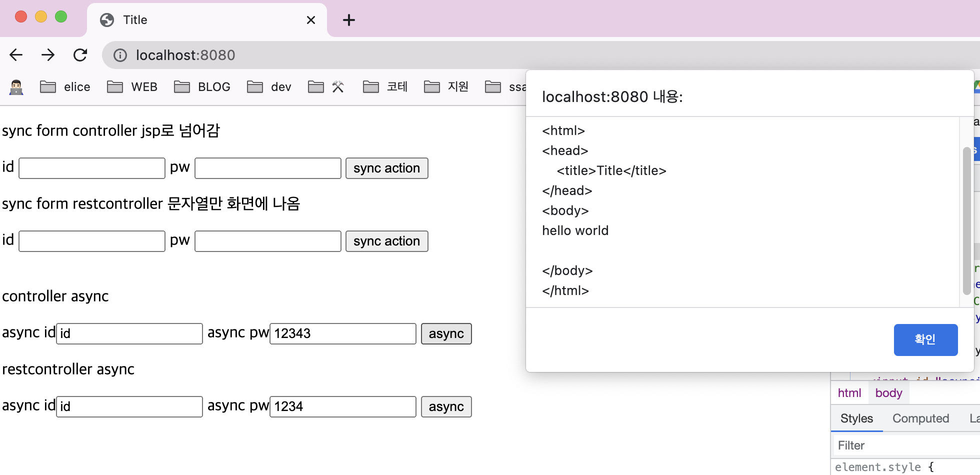
Task: Click the browser forward arrow
Action: point(48,55)
